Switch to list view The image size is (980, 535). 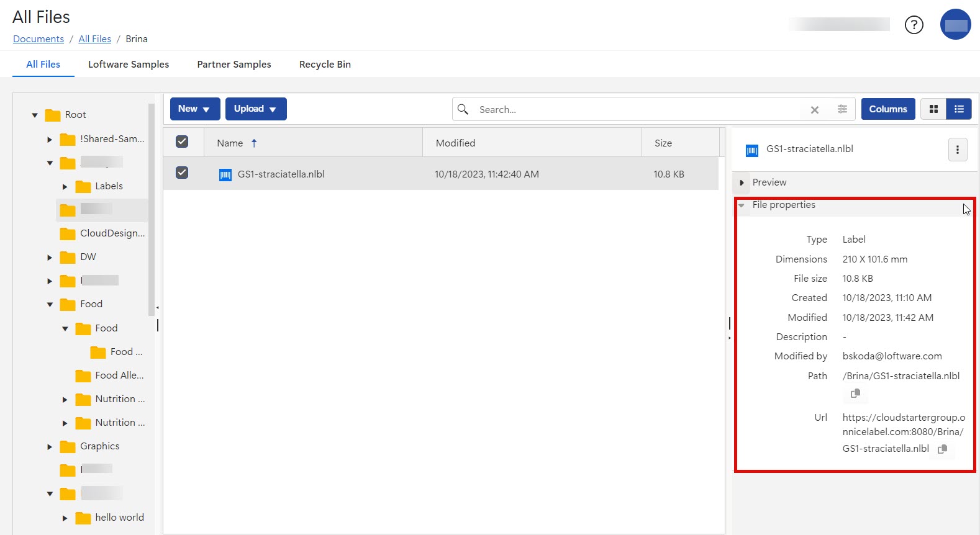[x=959, y=109]
